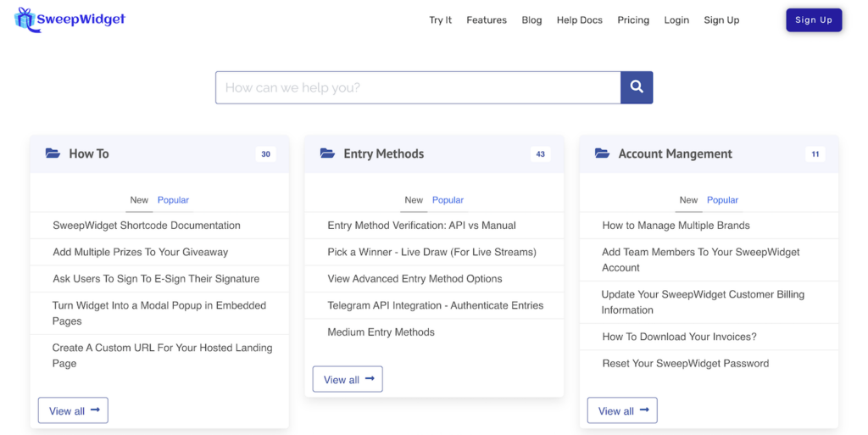
Task: Open the How To category heading
Action: coord(88,153)
